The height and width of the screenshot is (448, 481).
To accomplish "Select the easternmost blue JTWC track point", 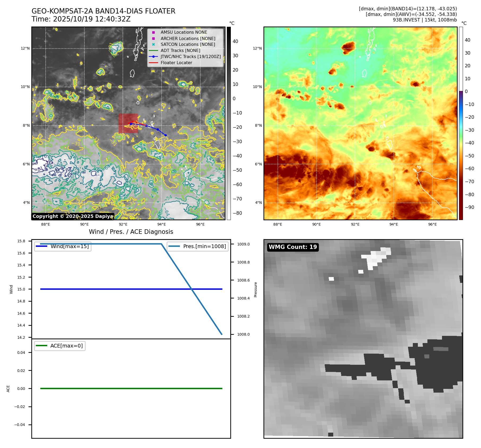I will [166, 135].
